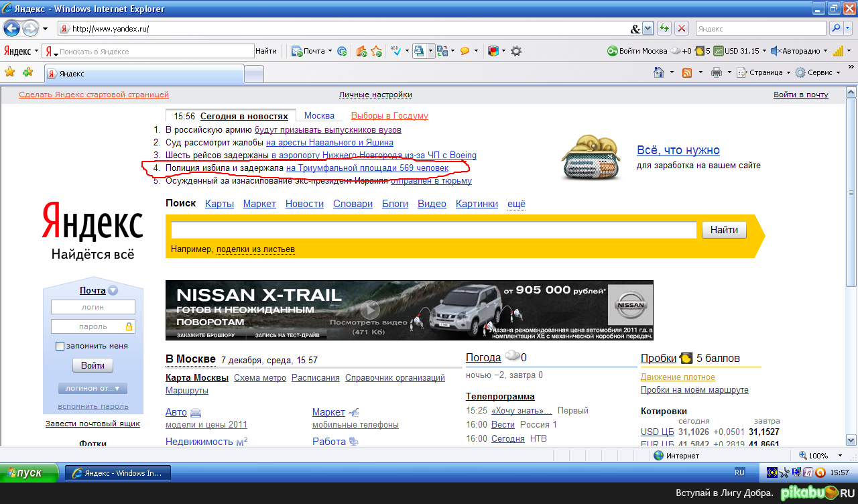Click the USD 31.15 rate chart icon

tap(718, 51)
